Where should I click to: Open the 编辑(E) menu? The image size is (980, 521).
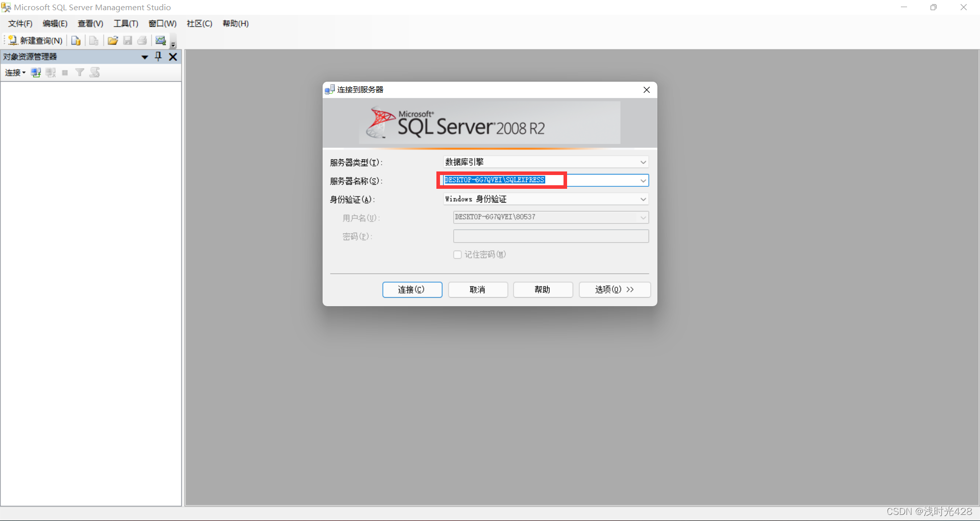[55, 23]
